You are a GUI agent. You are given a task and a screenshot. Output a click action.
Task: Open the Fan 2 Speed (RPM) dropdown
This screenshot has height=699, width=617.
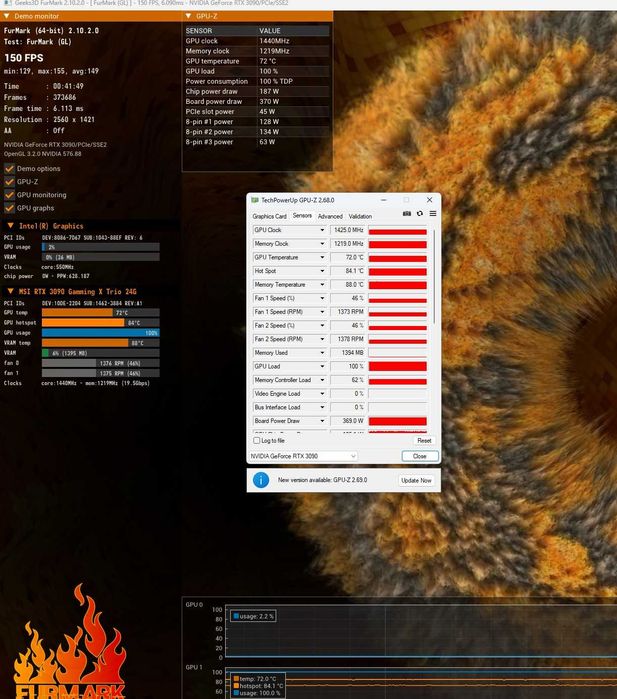pos(322,339)
